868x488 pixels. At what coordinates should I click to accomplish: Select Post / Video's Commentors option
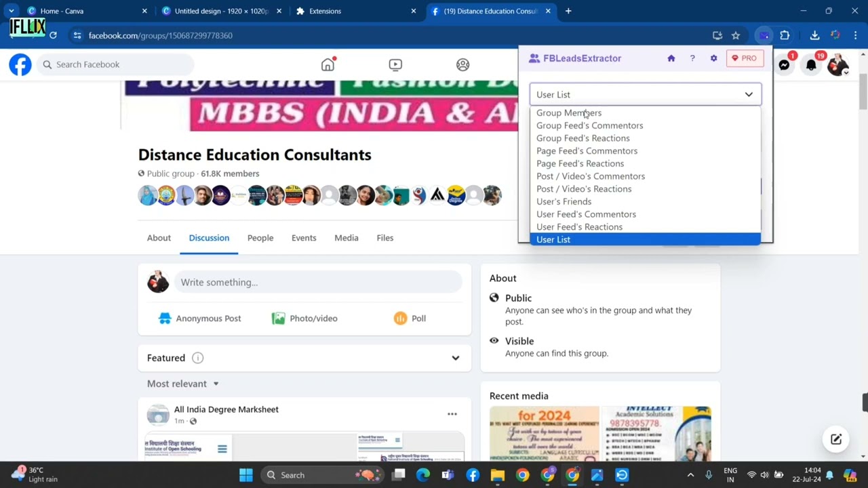(645, 176)
